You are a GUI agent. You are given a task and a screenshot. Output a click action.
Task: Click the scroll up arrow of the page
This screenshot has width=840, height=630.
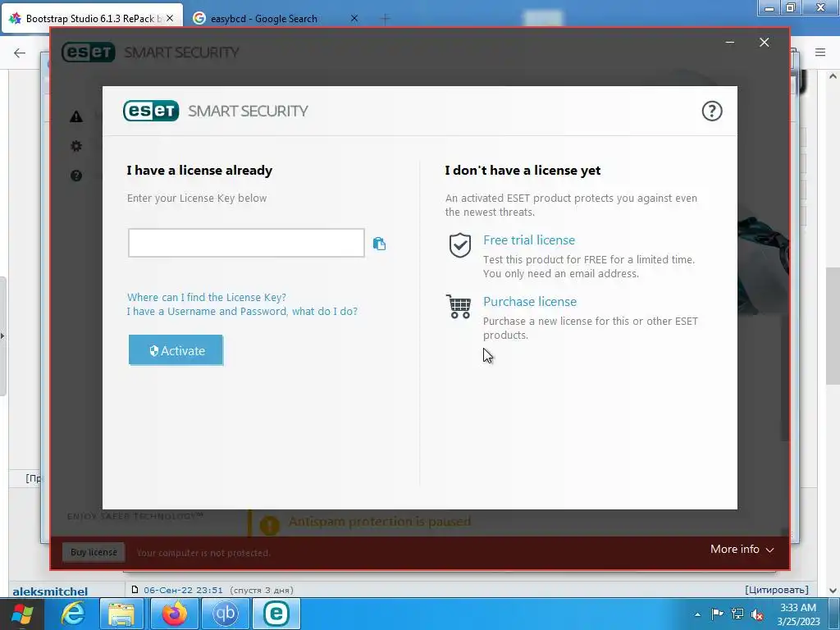pos(833,76)
